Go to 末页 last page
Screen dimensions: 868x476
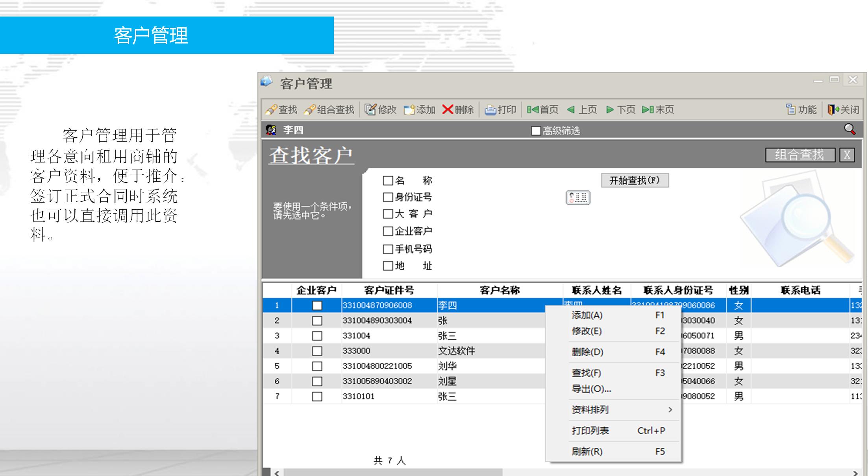pyautogui.click(x=658, y=110)
